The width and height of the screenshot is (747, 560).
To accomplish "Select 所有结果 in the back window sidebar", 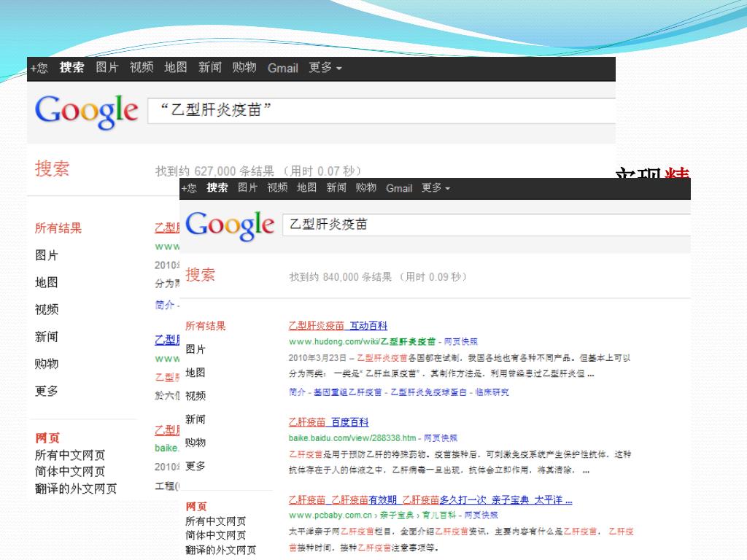I will click(x=58, y=228).
